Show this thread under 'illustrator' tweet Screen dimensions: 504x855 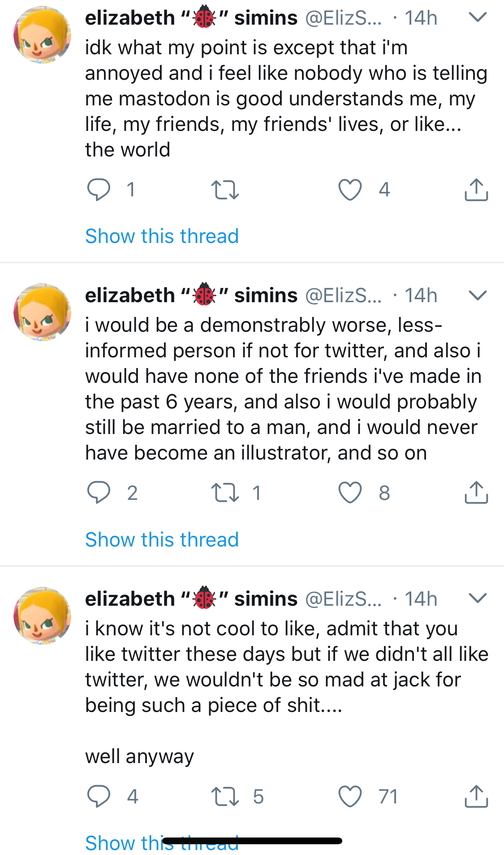pos(162,539)
